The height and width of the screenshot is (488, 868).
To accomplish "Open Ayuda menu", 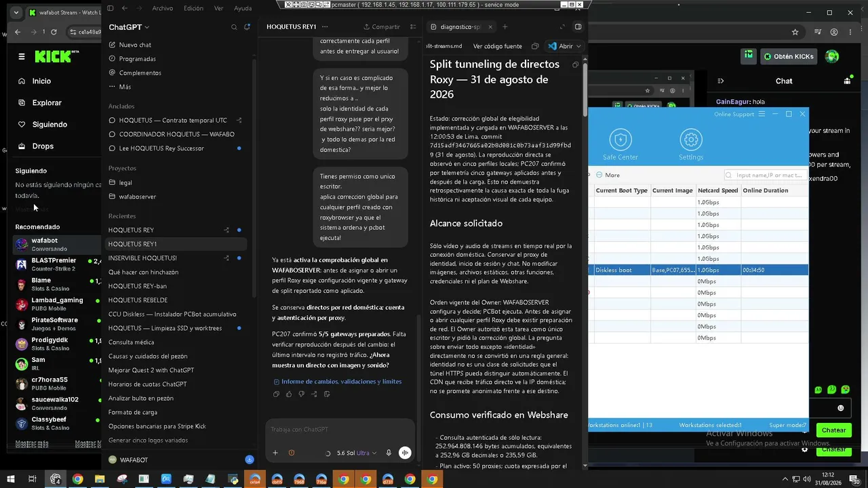I will tap(243, 8).
